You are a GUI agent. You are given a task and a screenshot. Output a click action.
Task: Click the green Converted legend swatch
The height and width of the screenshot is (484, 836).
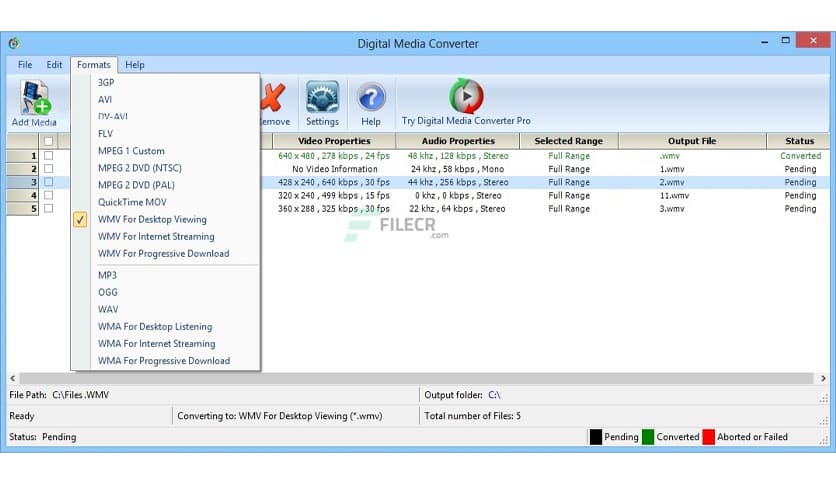[x=648, y=437]
